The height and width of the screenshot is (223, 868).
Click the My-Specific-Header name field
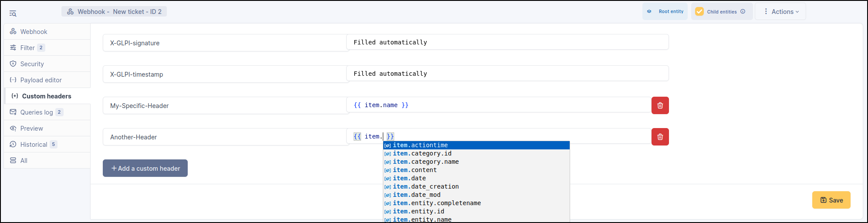[225, 106]
